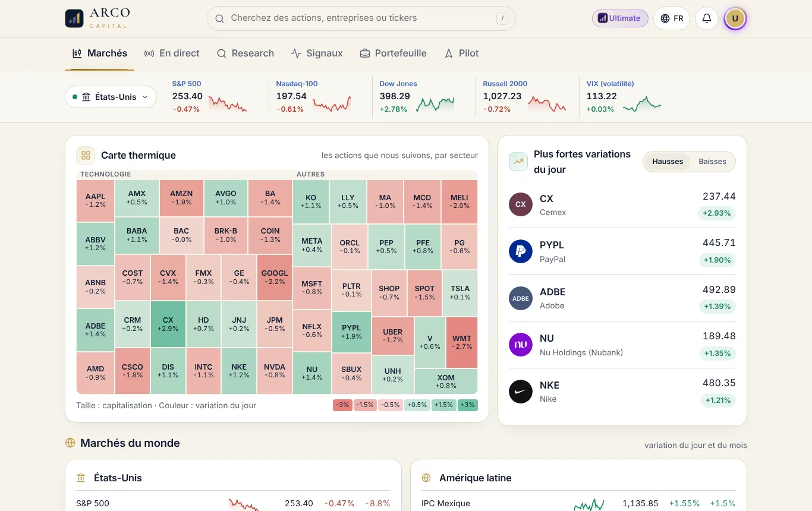Click the +3% legend color swatch
This screenshot has height=511, width=812.
point(468,405)
